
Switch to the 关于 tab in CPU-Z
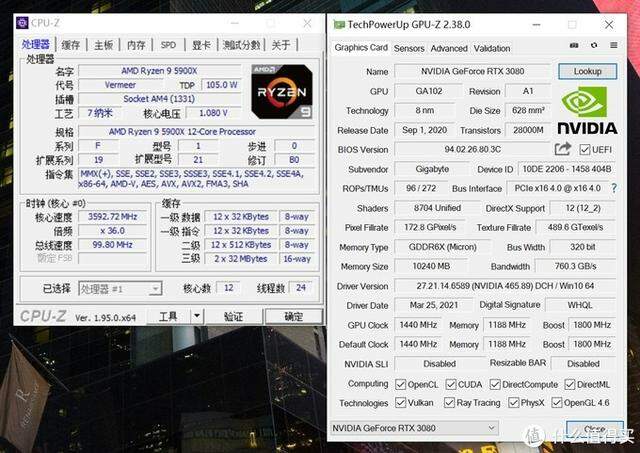click(281, 45)
